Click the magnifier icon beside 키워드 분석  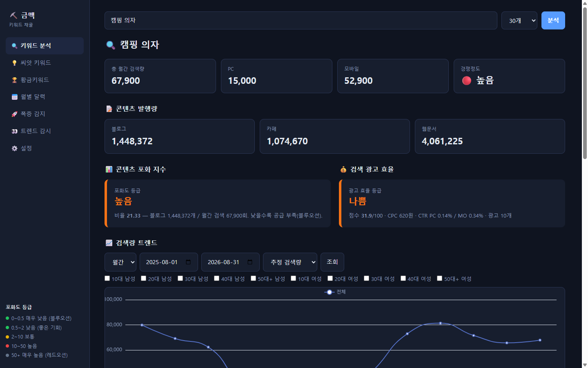(x=14, y=46)
